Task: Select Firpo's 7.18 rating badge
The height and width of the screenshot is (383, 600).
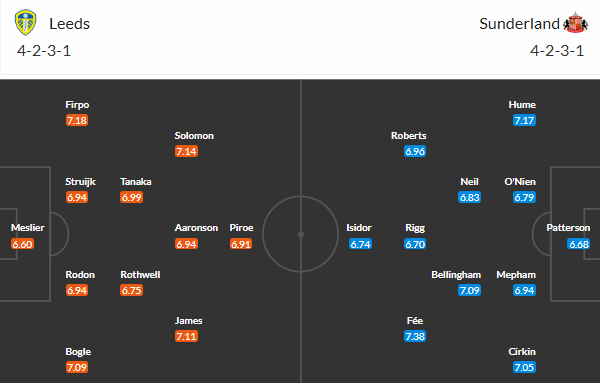Action: click(77, 121)
